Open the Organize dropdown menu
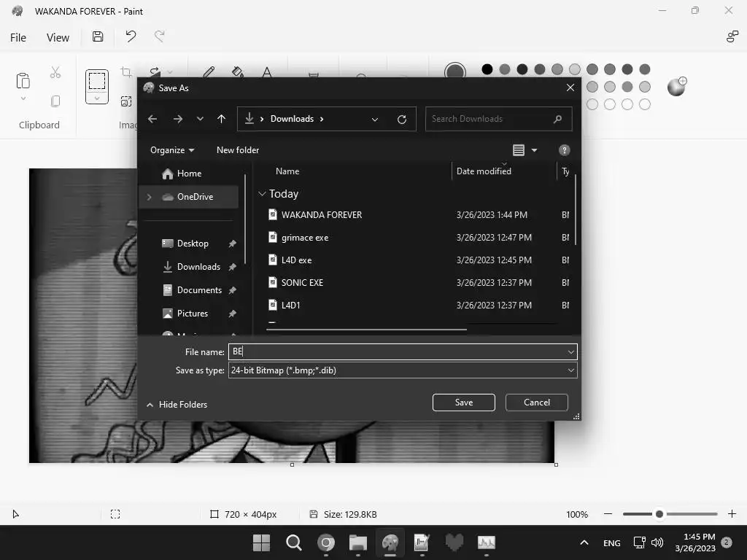Image resolution: width=747 pixels, height=560 pixels. click(x=172, y=150)
